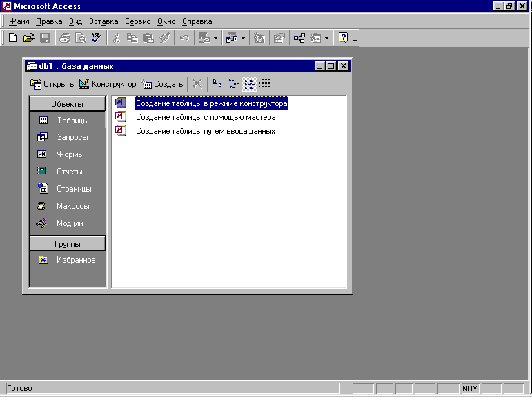532x397 pixels.
Task: Open the Вставка menu
Action: coord(104,21)
